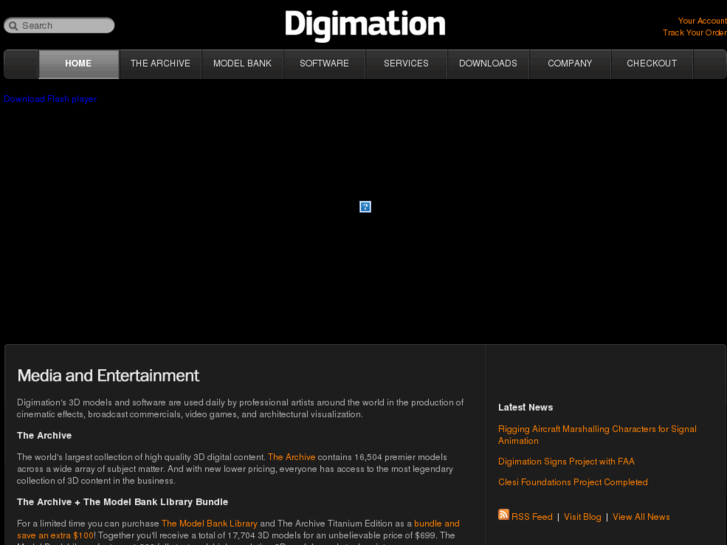Image resolution: width=727 pixels, height=545 pixels.
Task: Follow the Download Flash player link
Action: pos(50,99)
